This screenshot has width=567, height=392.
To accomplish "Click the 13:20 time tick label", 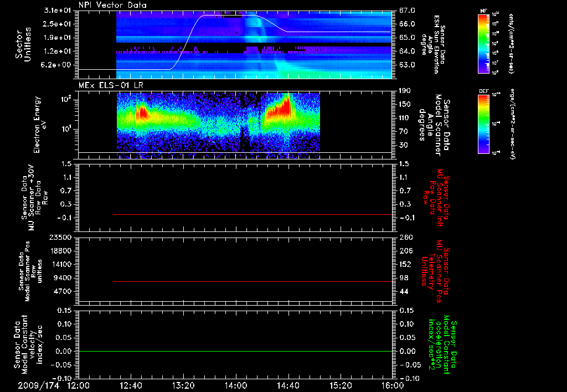I will [x=183, y=385].
